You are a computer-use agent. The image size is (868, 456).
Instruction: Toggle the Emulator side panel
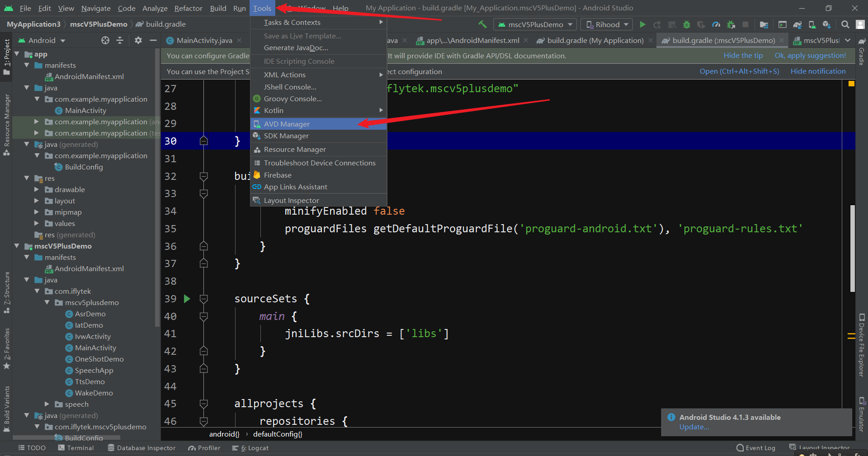862,414
